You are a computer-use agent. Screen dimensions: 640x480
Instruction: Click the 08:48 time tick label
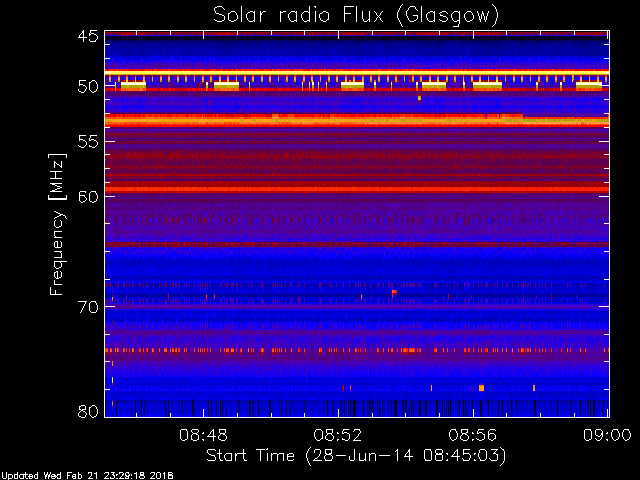click(203, 436)
